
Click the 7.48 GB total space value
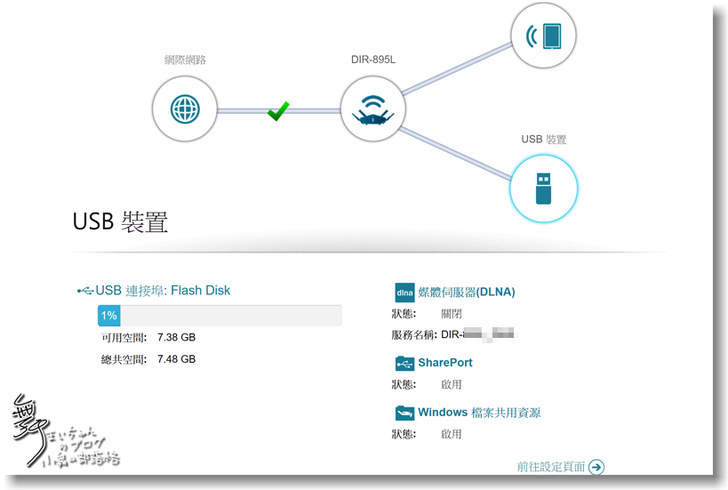click(176, 359)
